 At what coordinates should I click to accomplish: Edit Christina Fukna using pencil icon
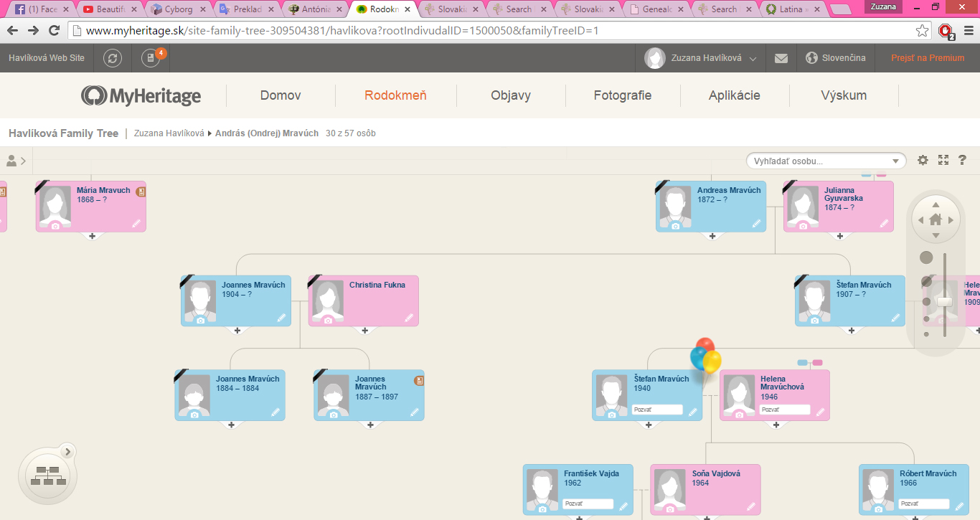[x=409, y=318]
